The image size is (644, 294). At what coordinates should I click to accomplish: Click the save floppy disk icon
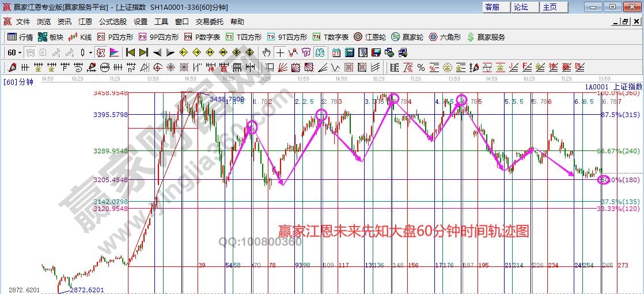(376, 52)
